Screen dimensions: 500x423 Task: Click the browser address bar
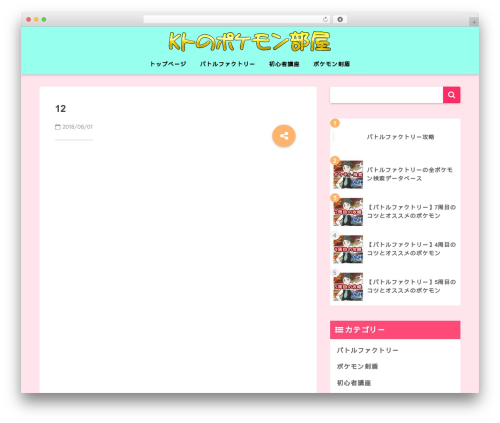(x=236, y=19)
